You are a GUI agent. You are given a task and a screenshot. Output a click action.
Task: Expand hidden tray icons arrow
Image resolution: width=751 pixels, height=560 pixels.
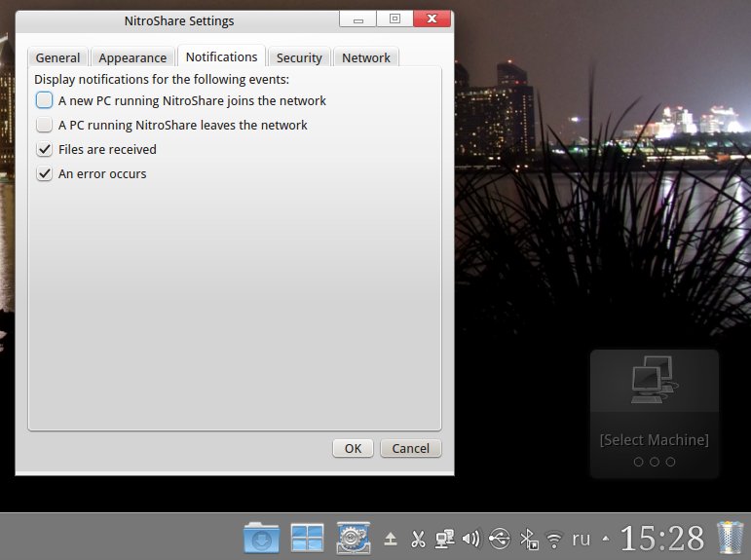[x=606, y=539]
